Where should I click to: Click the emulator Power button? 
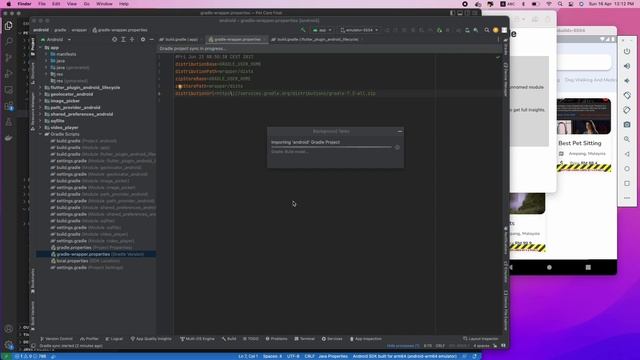coord(627,51)
